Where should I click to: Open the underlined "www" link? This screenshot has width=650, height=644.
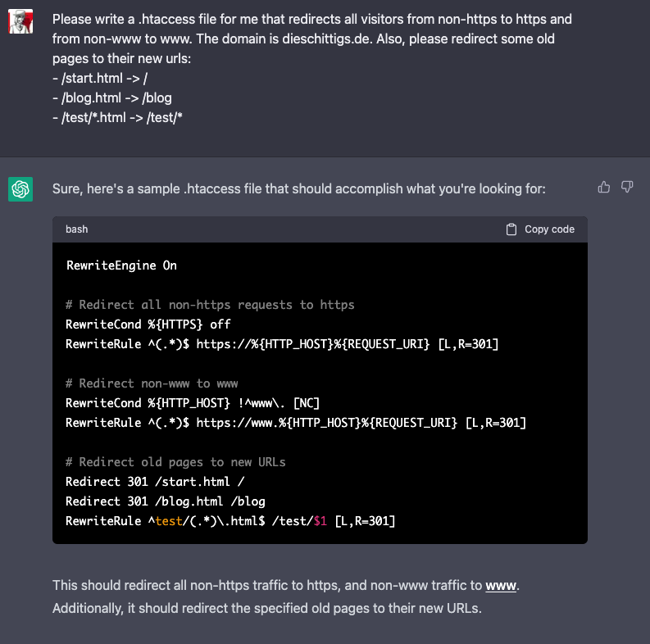click(x=502, y=586)
